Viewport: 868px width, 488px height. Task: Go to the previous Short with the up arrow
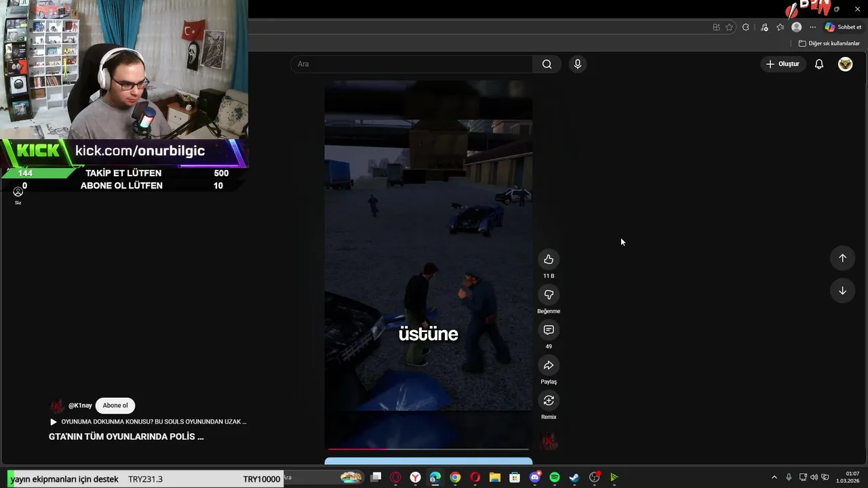pos(842,258)
